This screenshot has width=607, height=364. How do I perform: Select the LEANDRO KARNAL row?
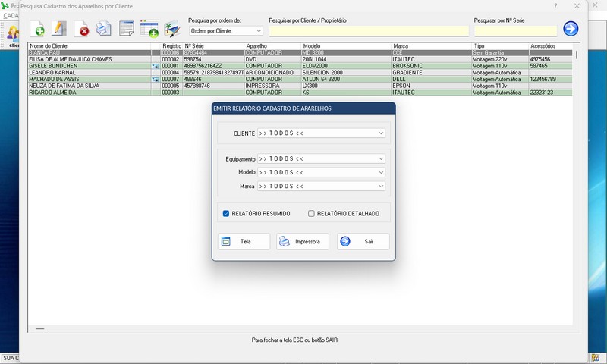(x=300, y=73)
